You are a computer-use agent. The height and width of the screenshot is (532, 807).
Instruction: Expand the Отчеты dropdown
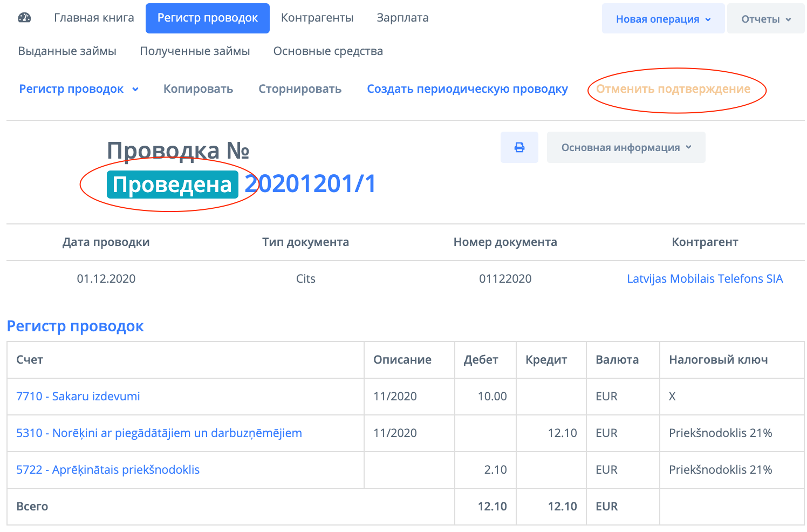766,19
